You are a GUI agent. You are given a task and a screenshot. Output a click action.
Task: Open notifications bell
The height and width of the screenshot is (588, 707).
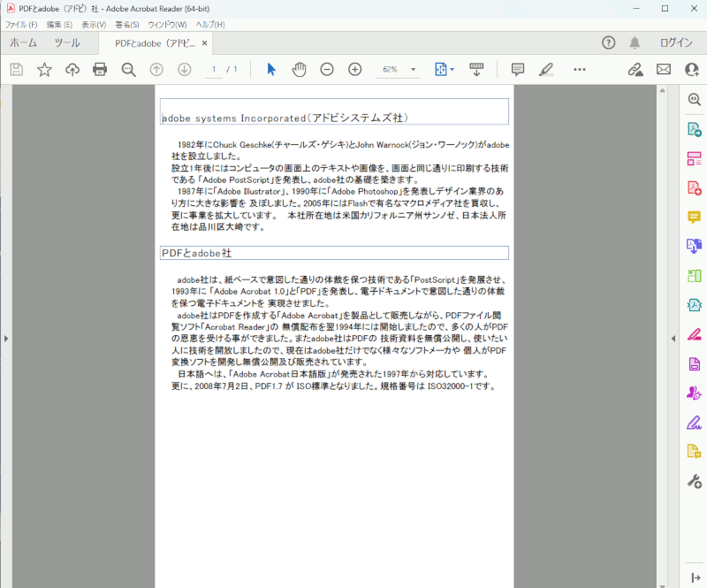click(x=635, y=42)
